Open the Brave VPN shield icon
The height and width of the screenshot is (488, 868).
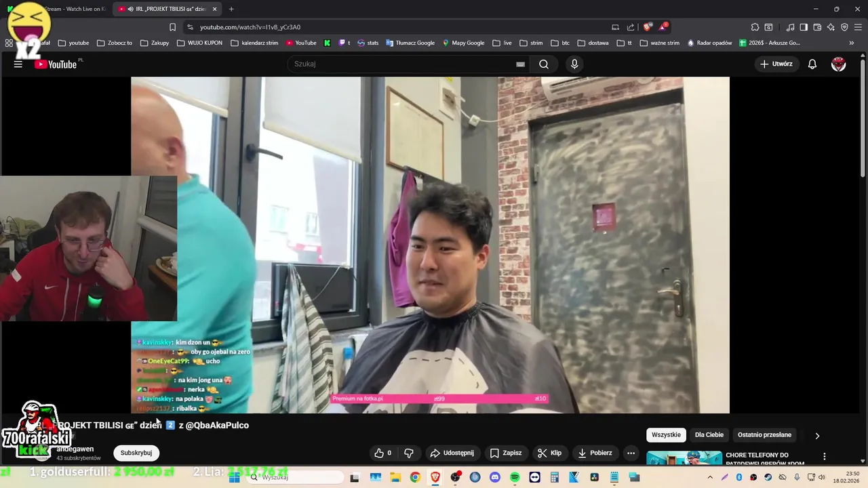(x=844, y=27)
